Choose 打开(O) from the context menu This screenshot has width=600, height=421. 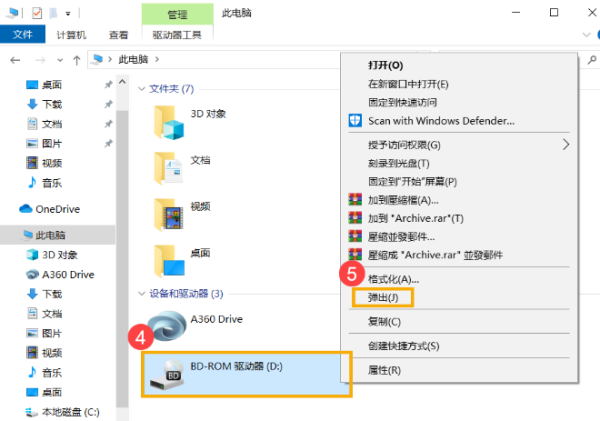coord(385,65)
